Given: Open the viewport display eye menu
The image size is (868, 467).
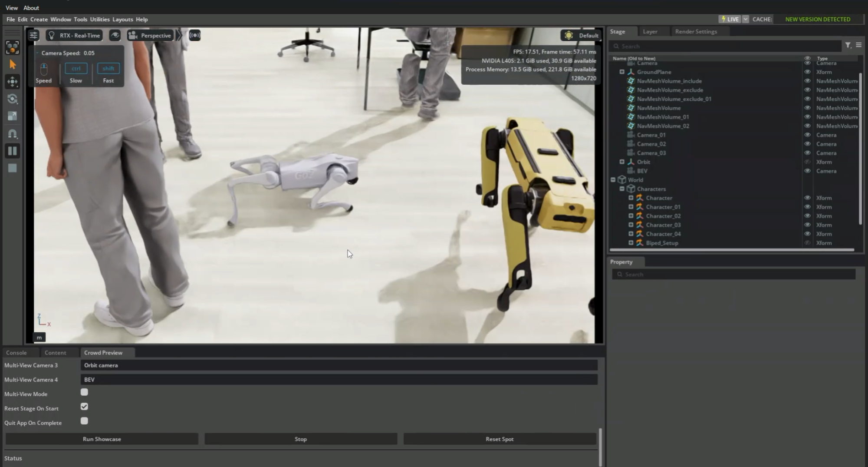Looking at the screenshot, I should coord(115,35).
